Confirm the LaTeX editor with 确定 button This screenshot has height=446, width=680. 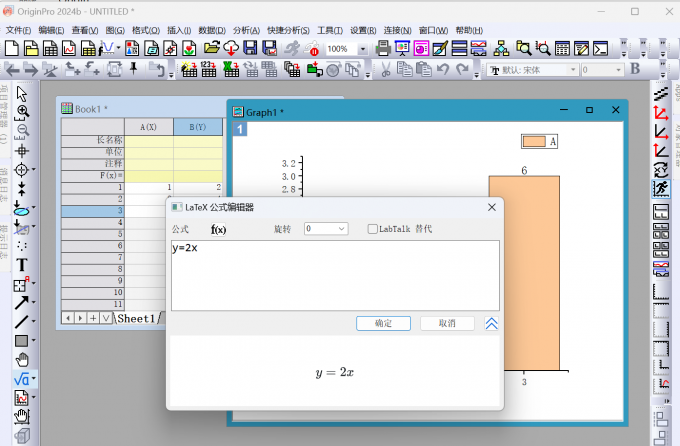tap(383, 323)
